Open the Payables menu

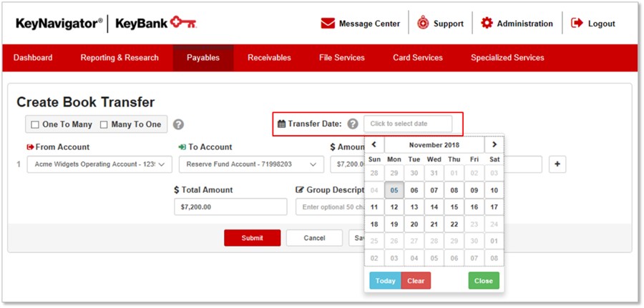(x=203, y=58)
